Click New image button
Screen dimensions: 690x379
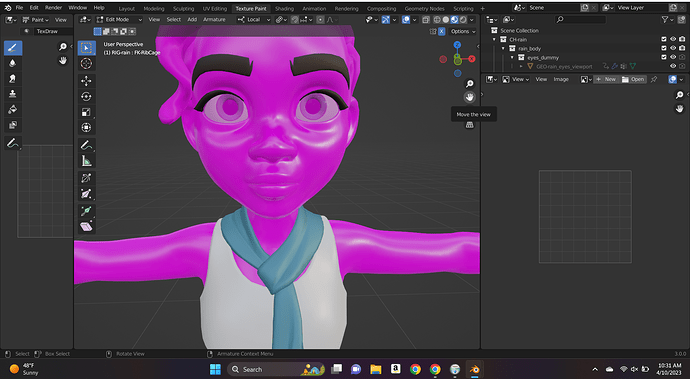tap(606, 79)
